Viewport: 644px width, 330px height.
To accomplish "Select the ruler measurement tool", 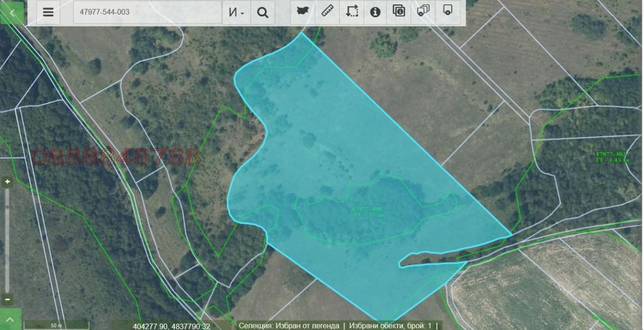I will 327,12.
